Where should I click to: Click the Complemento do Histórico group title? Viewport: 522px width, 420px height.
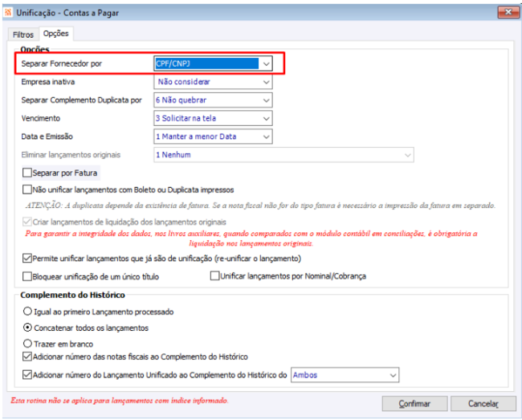pyautogui.click(x=72, y=296)
